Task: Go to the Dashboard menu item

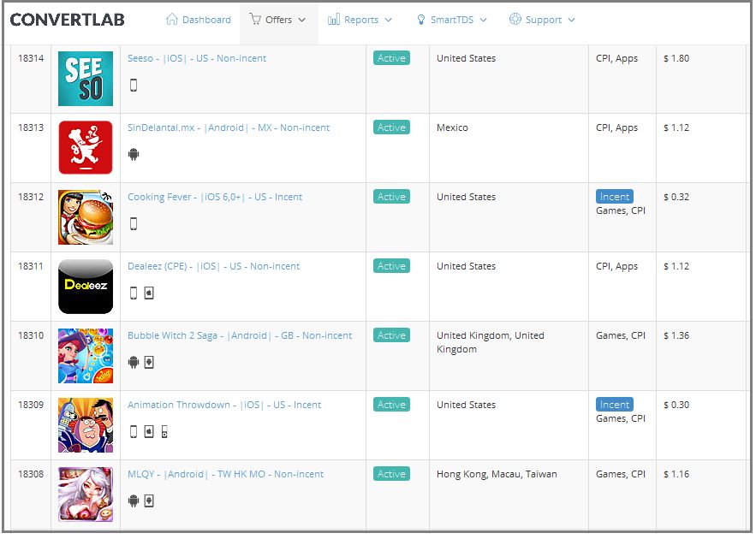Action: point(206,20)
